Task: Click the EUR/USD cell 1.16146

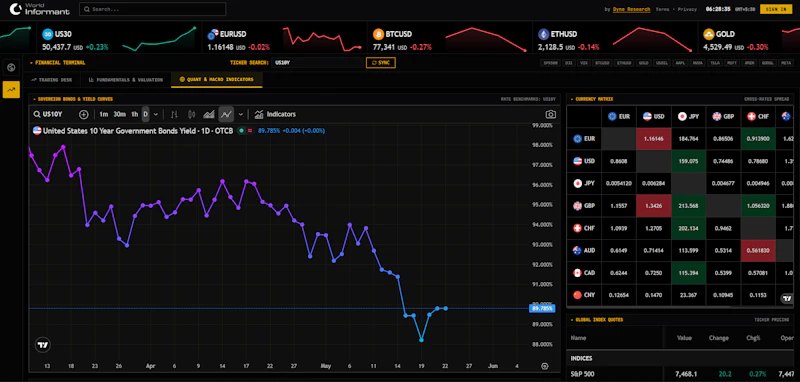Action: (x=654, y=139)
